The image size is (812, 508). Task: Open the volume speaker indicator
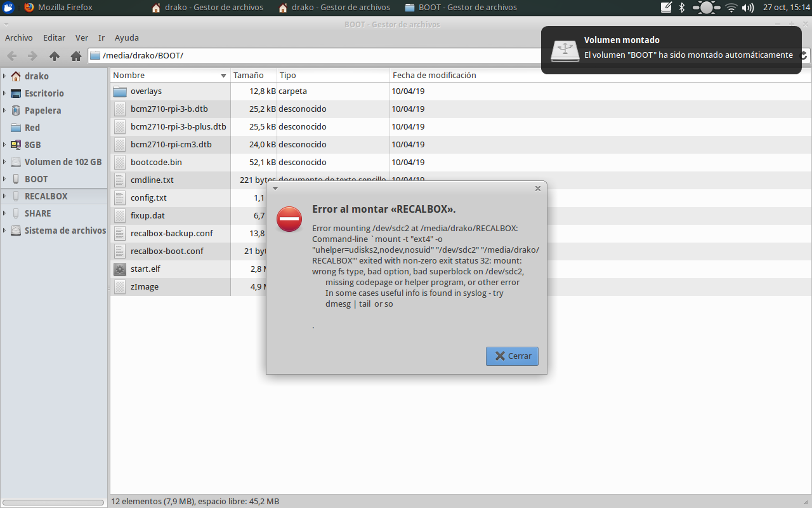pos(748,8)
